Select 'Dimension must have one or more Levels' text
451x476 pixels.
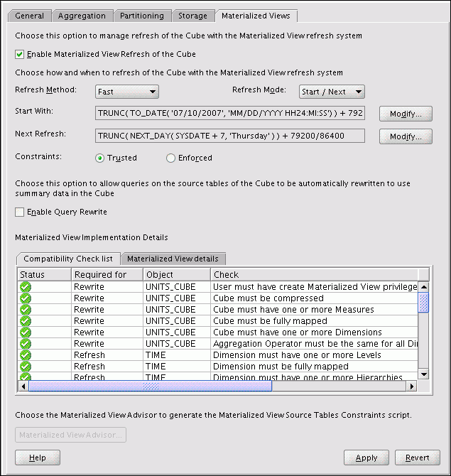[297, 355]
